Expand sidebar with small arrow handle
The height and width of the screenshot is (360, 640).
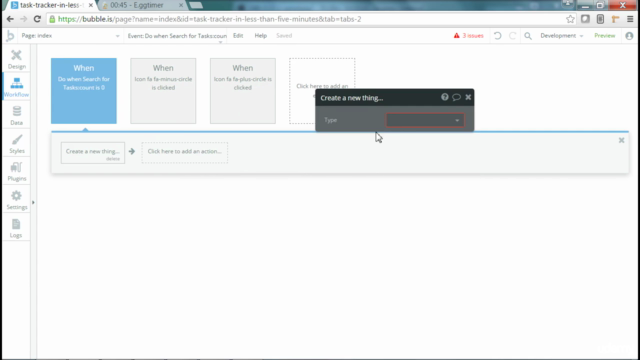[33, 202]
